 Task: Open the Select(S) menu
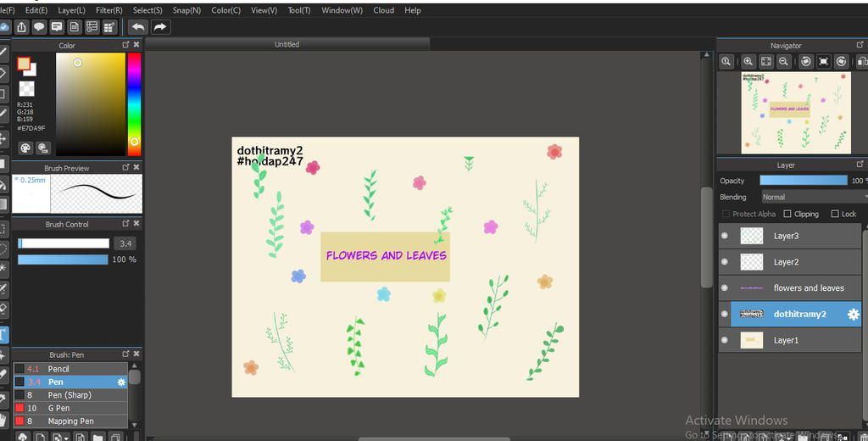(147, 10)
